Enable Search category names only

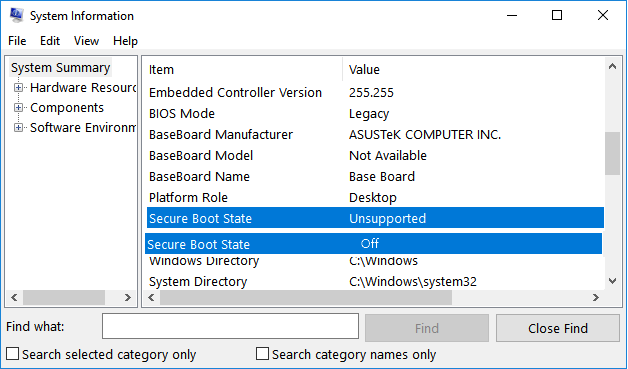262,354
